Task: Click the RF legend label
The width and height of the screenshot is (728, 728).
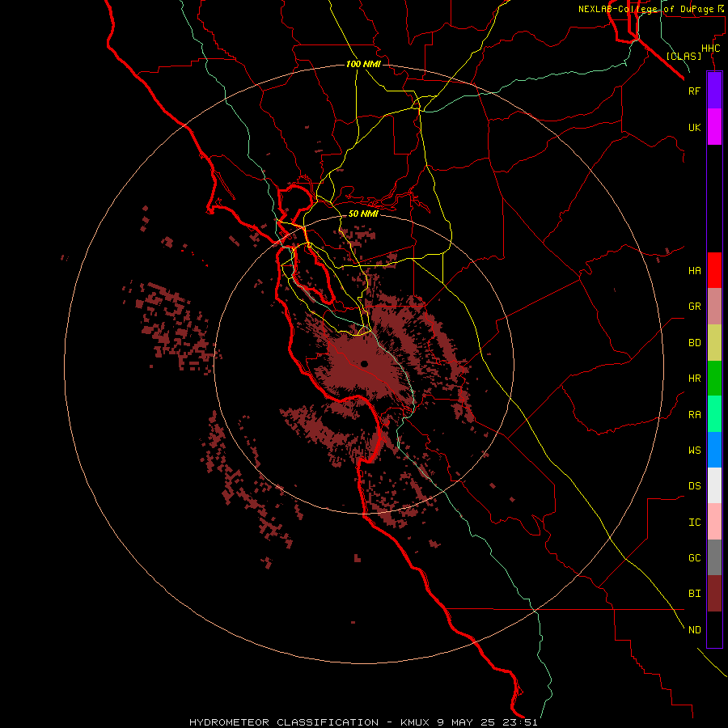Action: coord(694,91)
